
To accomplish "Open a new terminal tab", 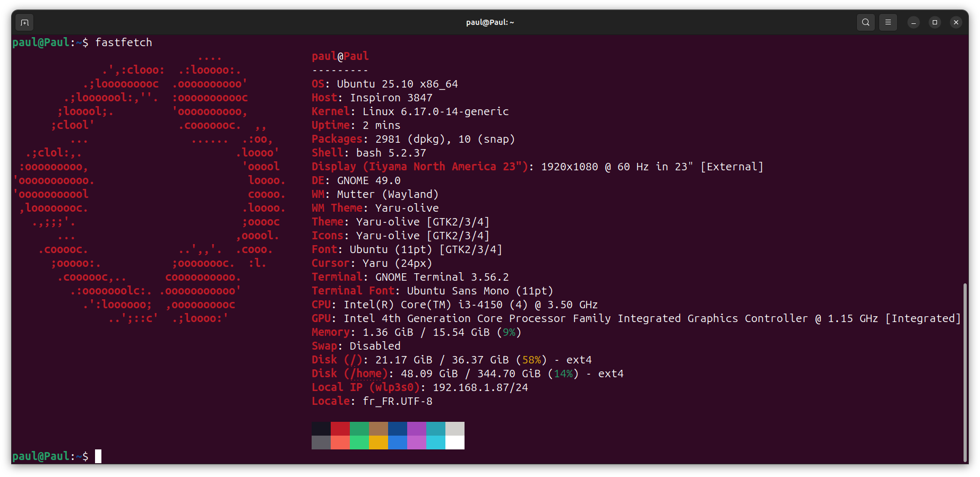I will (24, 22).
